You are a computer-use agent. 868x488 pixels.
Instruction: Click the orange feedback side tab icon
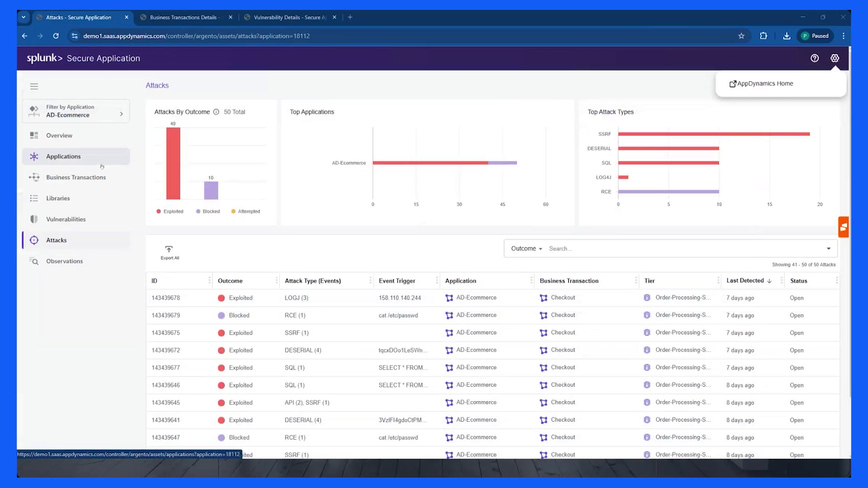[x=844, y=227]
